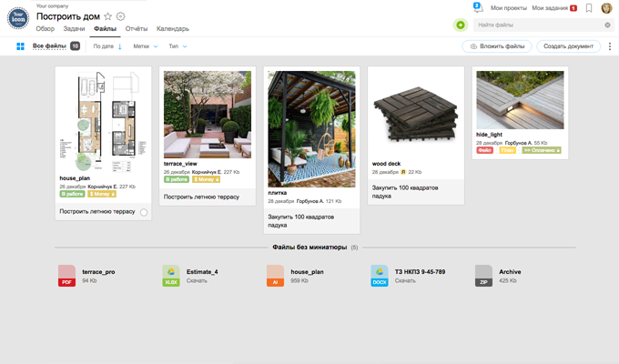619x364 pixels.
Task: Open task Закупить 100 квадратов under wood deck
Action: pos(405,192)
